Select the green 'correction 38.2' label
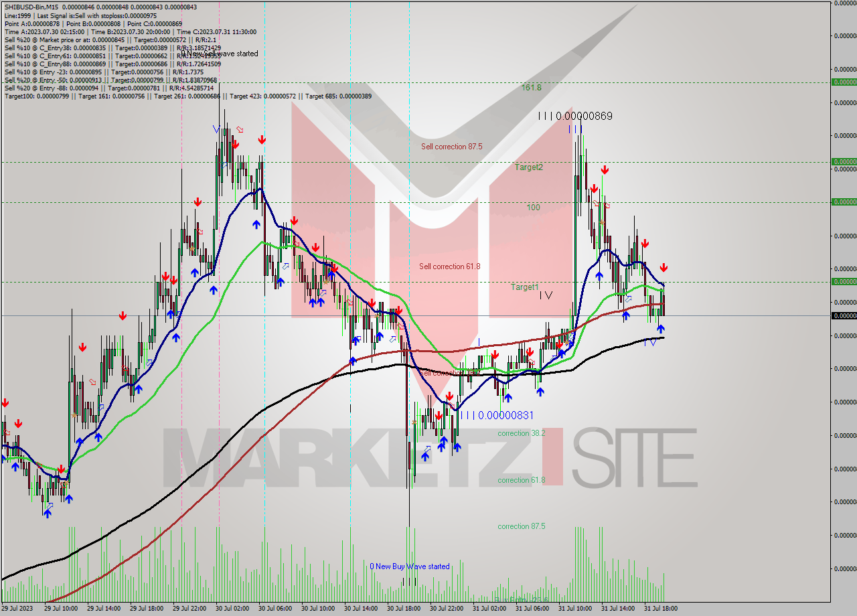 pyautogui.click(x=521, y=433)
